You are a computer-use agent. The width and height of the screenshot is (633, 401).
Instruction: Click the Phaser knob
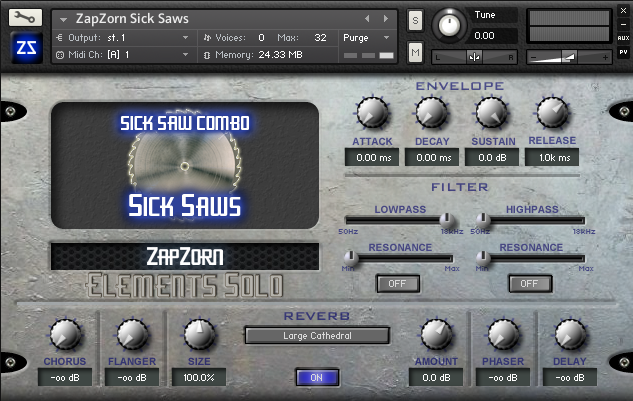(x=503, y=334)
